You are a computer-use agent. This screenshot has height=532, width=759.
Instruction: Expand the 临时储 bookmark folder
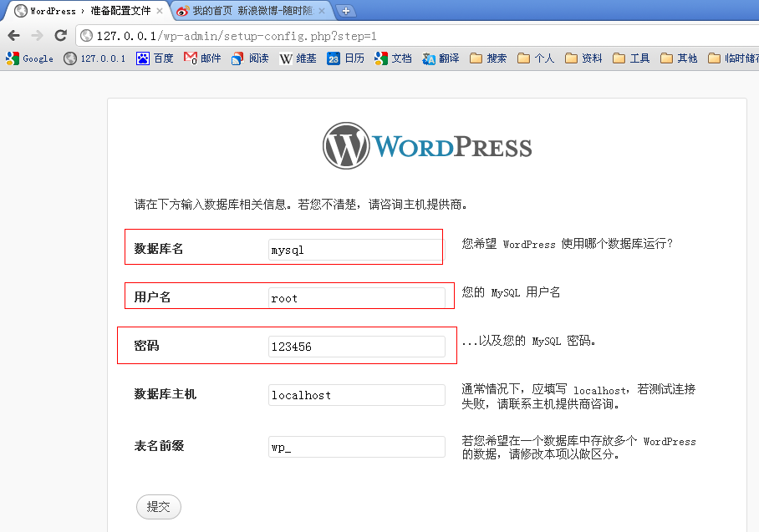click(733, 58)
